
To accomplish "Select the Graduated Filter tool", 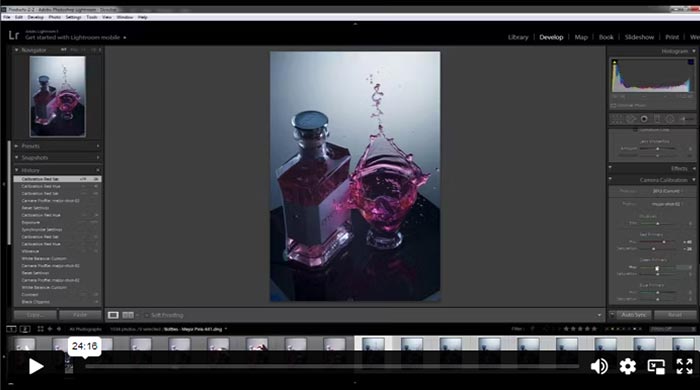I will (x=657, y=119).
